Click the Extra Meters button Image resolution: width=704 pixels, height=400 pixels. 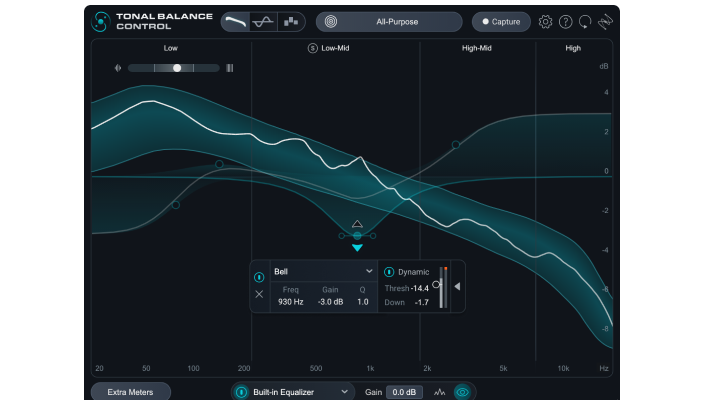tap(130, 392)
